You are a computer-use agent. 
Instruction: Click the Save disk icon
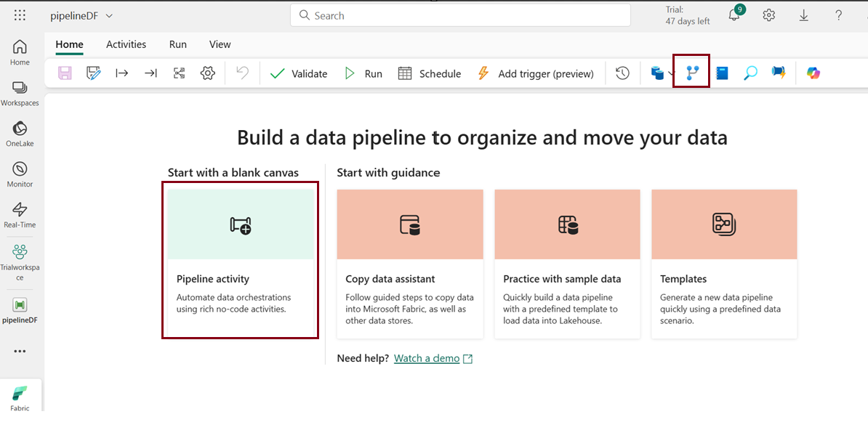coord(65,73)
